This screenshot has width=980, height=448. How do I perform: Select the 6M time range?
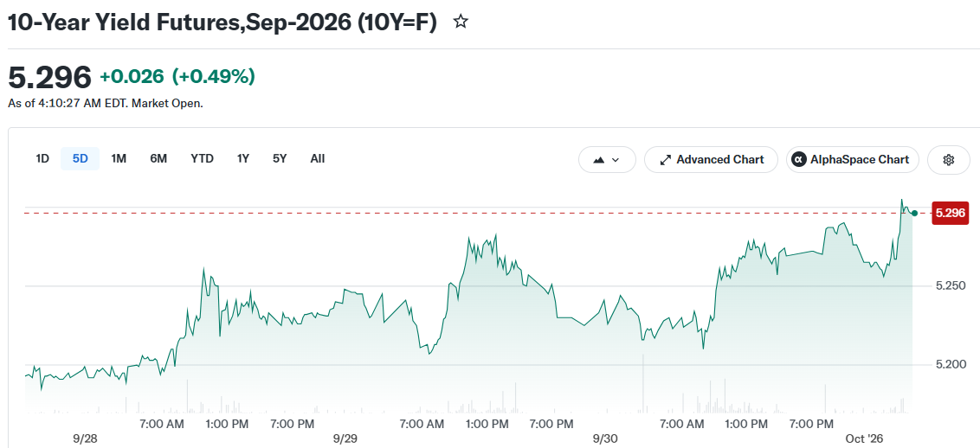158,158
